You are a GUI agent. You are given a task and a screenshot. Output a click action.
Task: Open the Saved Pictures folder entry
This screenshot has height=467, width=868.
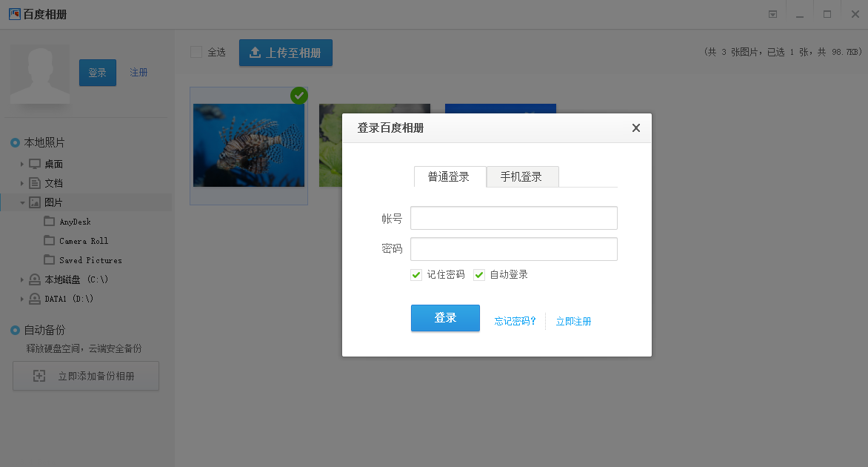tap(90, 260)
